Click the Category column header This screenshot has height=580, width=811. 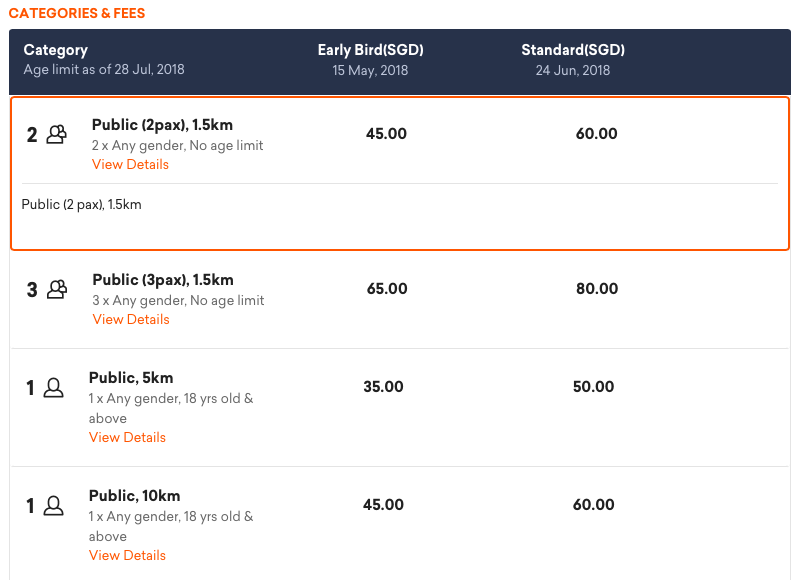[x=56, y=50]
